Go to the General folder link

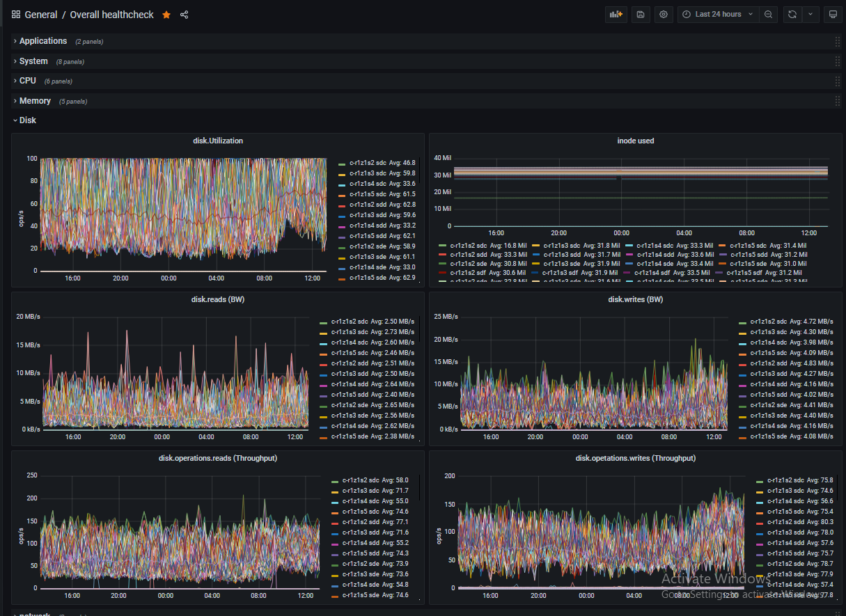41,15
